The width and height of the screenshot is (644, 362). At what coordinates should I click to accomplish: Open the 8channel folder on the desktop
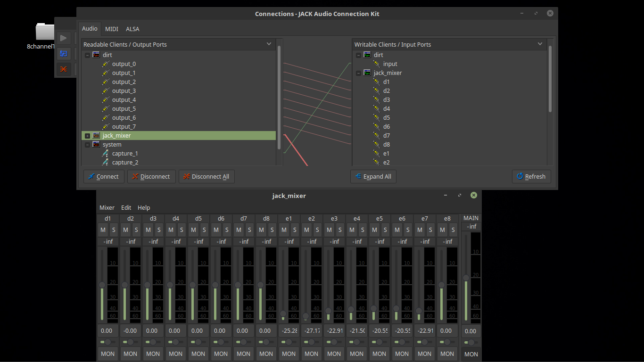pos(46,32)
